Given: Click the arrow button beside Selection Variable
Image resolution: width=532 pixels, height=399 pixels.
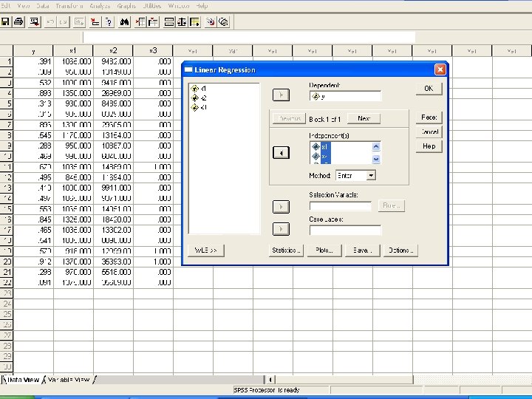Looking at the screenshot, I should (281, 207).
